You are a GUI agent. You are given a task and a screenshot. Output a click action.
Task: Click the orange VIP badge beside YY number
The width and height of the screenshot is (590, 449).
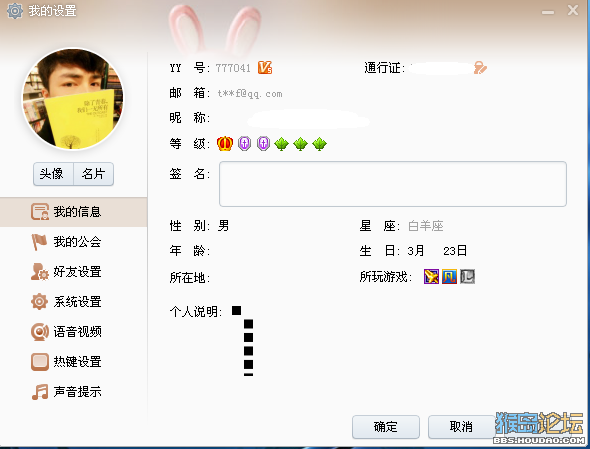click(x=265, y=68)
